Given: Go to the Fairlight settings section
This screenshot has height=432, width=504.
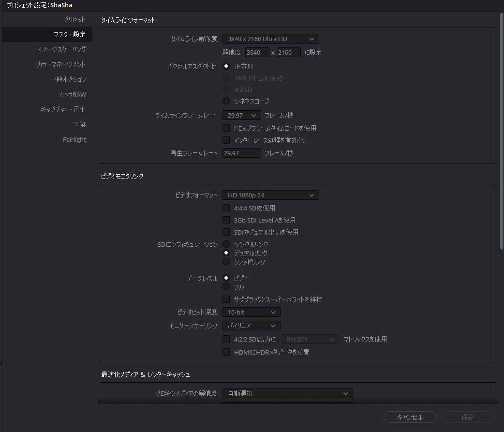Looking at the screenshot, I should pos(74,140).
